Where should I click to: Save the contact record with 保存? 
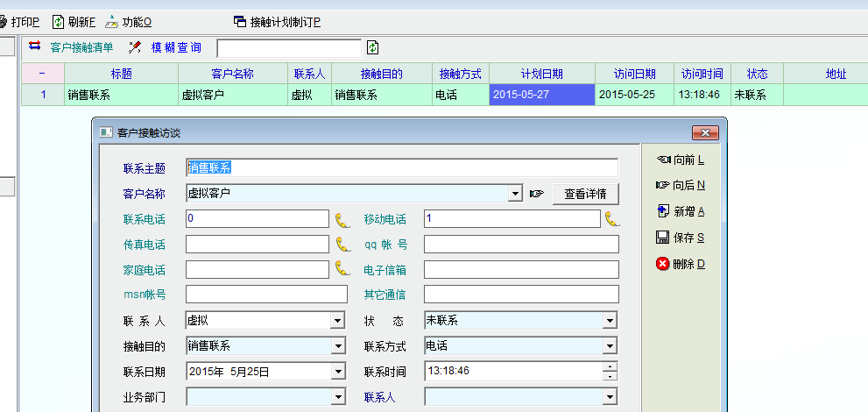[x=681, y=238]
